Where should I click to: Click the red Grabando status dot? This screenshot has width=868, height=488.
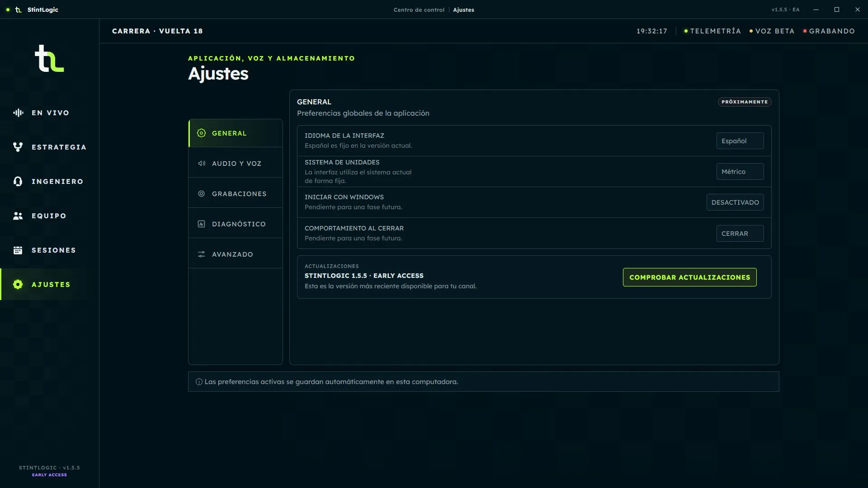805,31
